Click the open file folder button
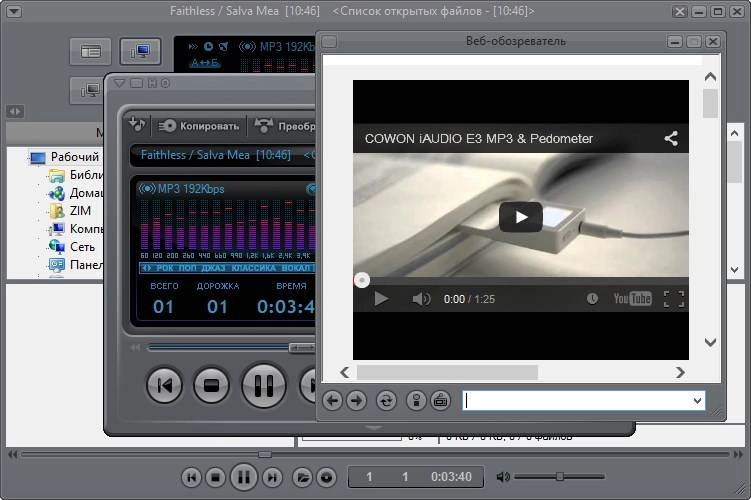The image size is (751, 500). coord(302,477)
